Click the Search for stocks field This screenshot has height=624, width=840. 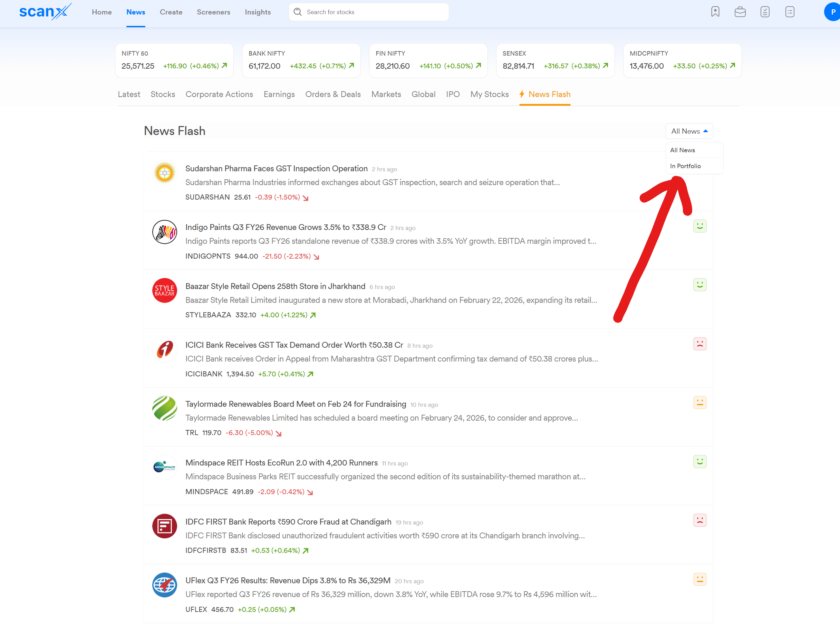click(374, 12)
